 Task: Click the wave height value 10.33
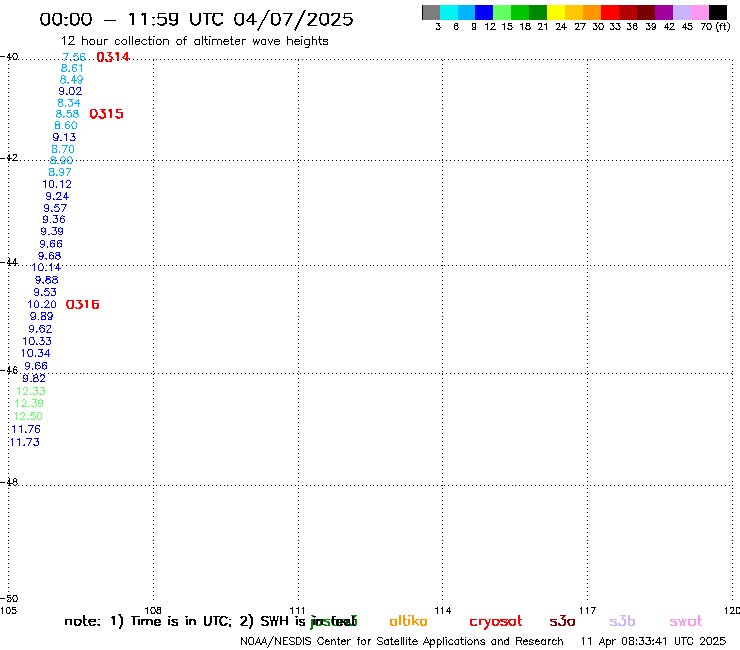pos(37,341)
